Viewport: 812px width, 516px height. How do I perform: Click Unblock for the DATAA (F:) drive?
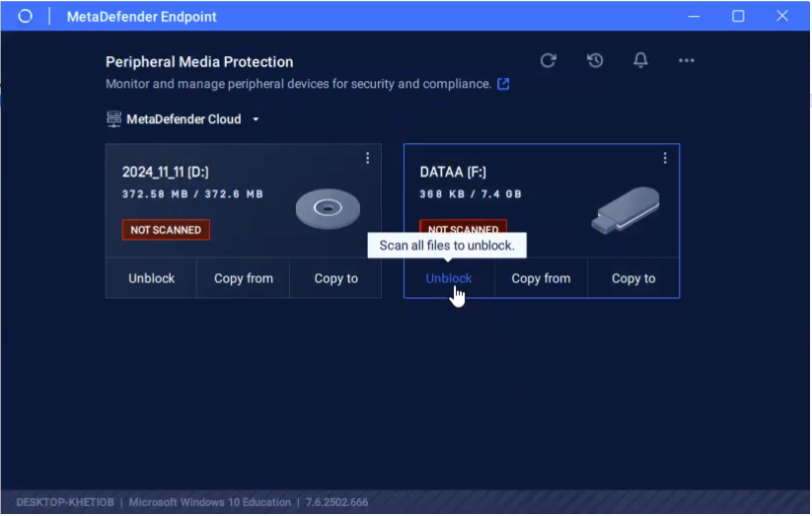tap(449, 278)
